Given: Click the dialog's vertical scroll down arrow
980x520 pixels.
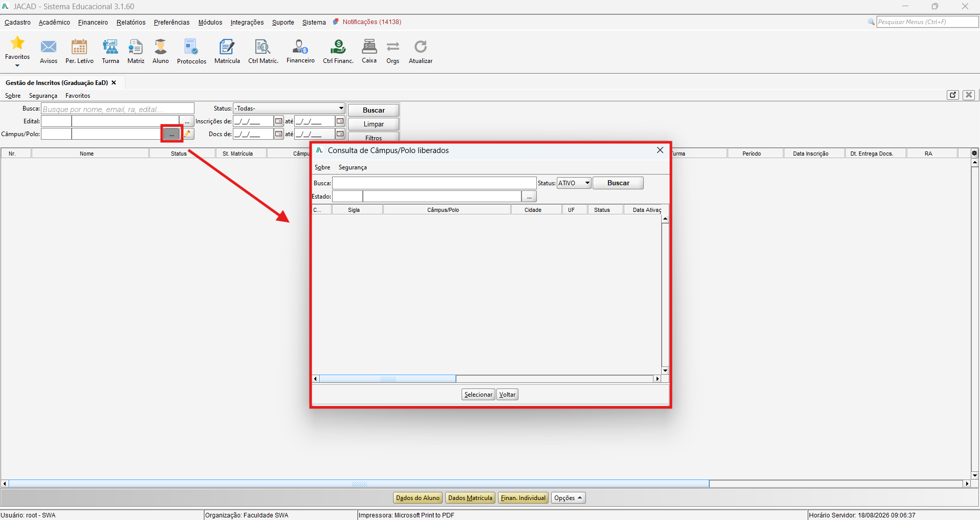Looking at the screenshot, I should pos(665,370).
